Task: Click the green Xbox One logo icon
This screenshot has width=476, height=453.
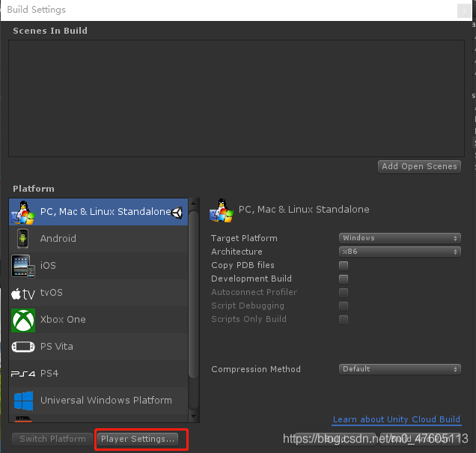Action: [23, 320]
